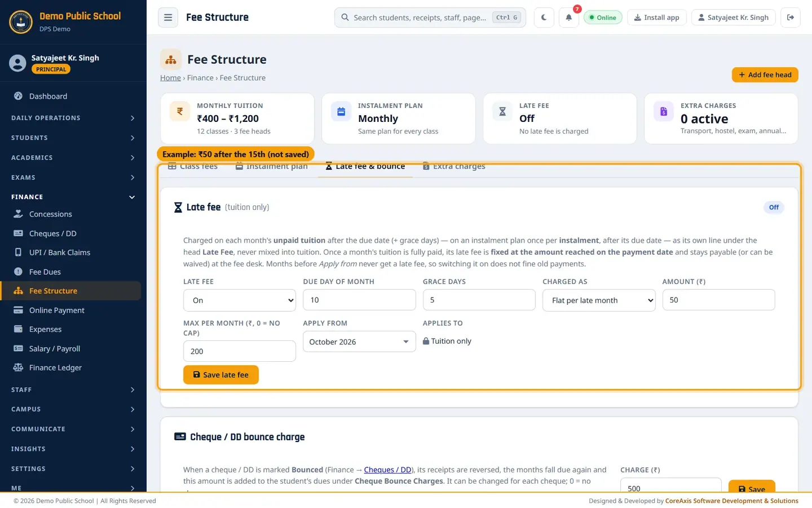The width and height of the screenshot is (812, 508).
Task: Click the Amount (₹) input field
Action: click(718, 300)
